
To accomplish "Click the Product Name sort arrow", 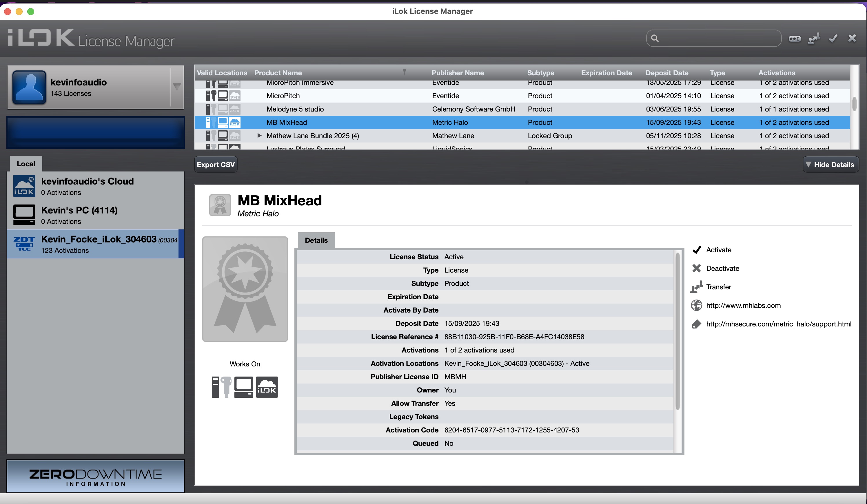I will (405, 72).
